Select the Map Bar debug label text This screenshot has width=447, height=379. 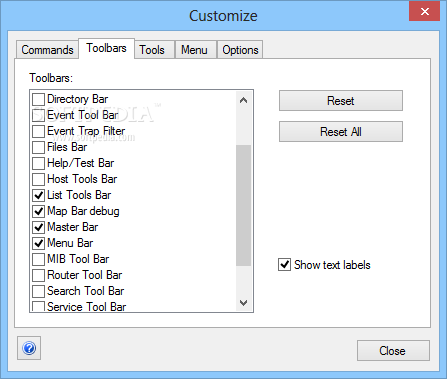pos(83,211)
